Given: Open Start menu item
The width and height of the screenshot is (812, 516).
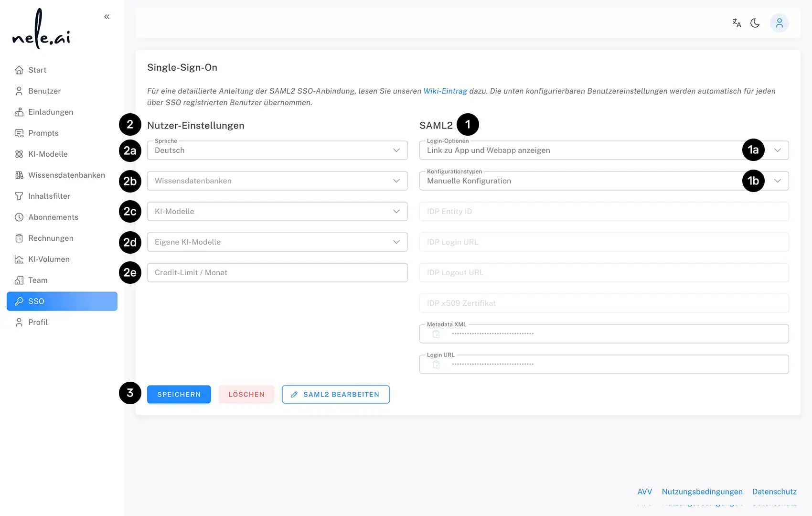Looking at the screenshot, I should 62,70.
